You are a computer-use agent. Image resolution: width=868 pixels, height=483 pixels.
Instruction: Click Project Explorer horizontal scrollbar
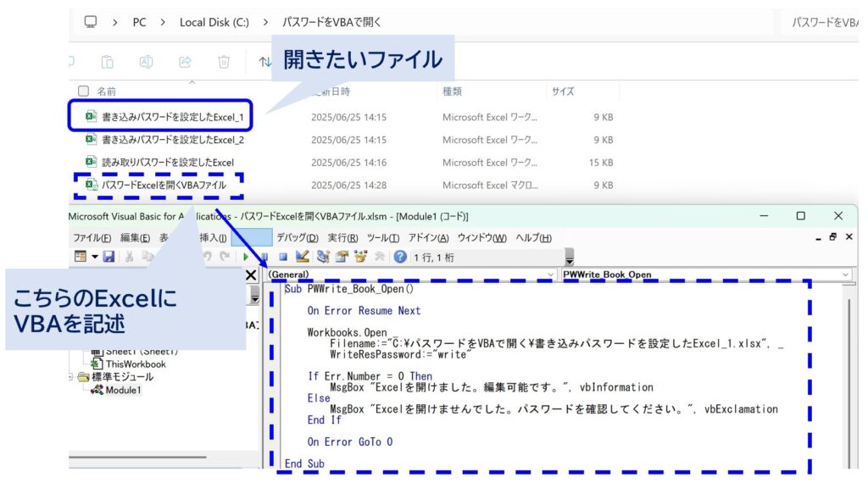tap(138, 457)
